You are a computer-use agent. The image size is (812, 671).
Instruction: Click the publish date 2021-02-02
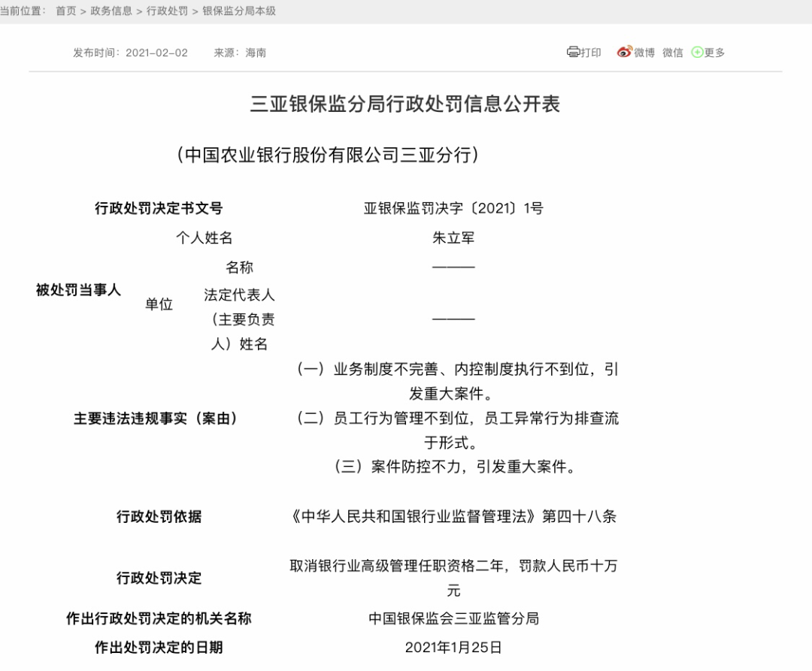pos(156,52)
